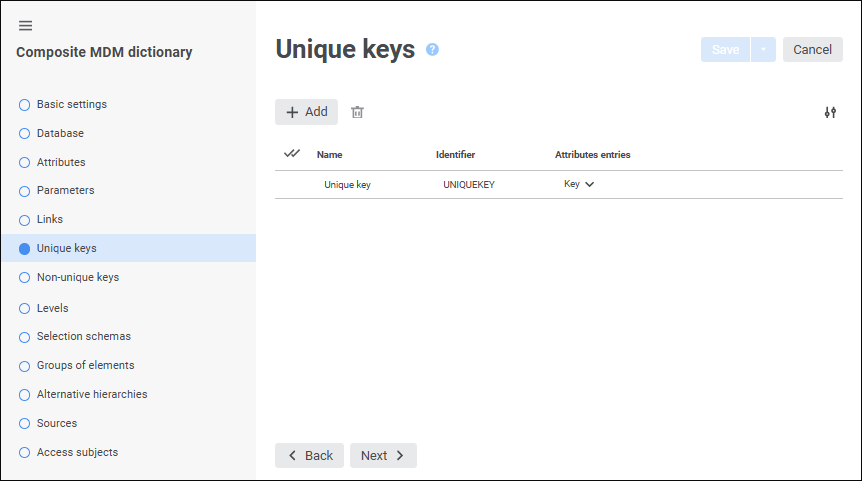
Task: Navigate to Access subjects section
Action: click(77, 452)
